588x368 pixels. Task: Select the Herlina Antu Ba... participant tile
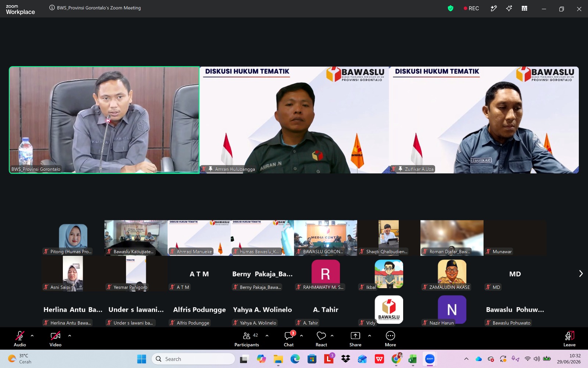point(73,309)
